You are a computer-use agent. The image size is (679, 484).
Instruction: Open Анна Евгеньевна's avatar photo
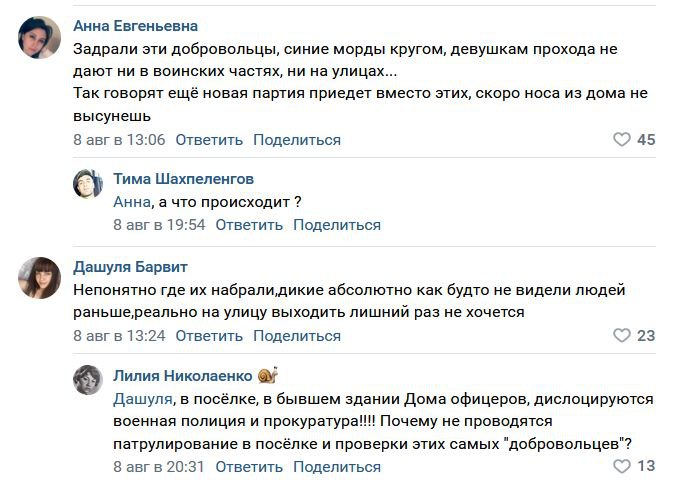[x=39, y=38]
